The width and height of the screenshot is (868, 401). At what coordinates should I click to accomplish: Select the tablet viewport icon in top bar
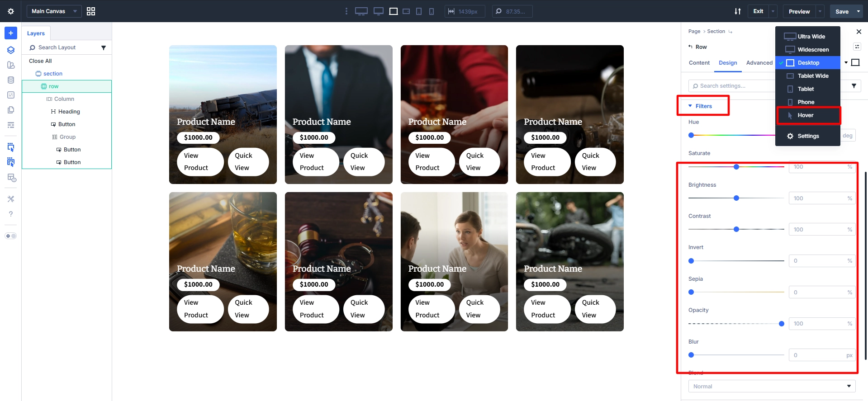pyautogui.click(x=419, y=11)
